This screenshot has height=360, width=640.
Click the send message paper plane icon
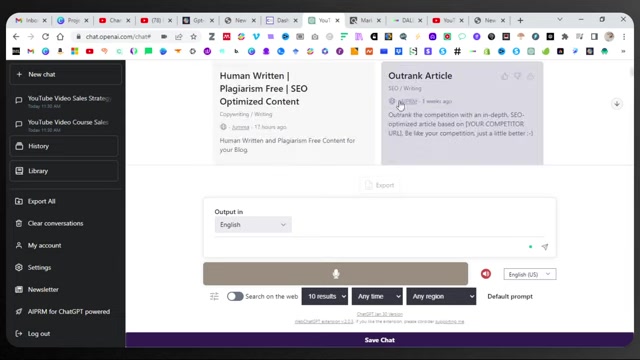coord(544,247)
